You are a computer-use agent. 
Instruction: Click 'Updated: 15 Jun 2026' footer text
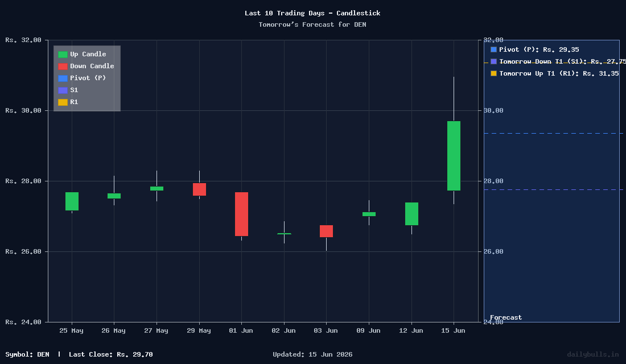312,354
